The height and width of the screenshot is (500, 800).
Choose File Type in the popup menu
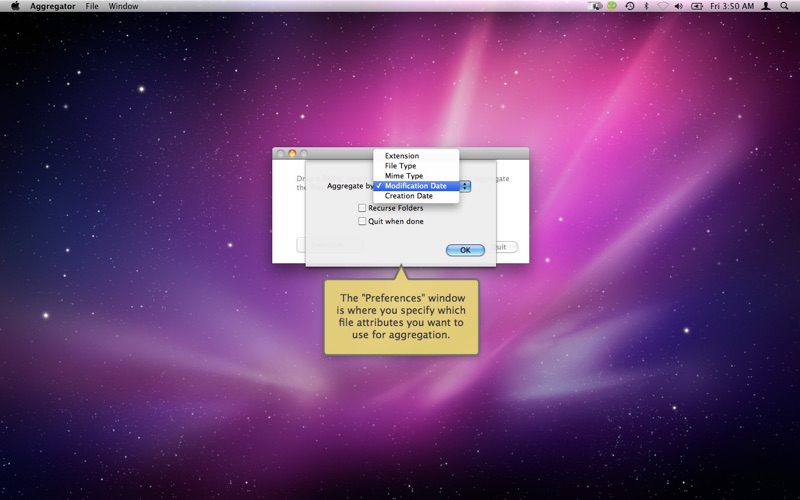click(416, 166)
